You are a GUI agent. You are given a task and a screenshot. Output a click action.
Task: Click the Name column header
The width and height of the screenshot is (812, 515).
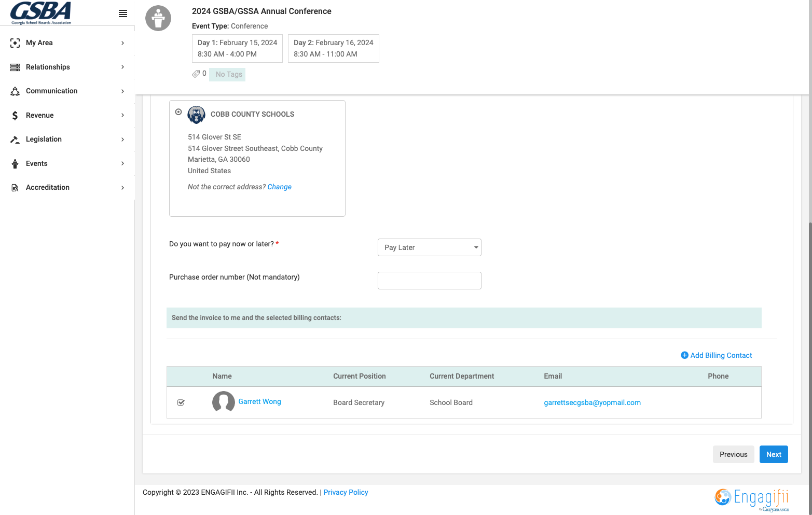(222, 377)
